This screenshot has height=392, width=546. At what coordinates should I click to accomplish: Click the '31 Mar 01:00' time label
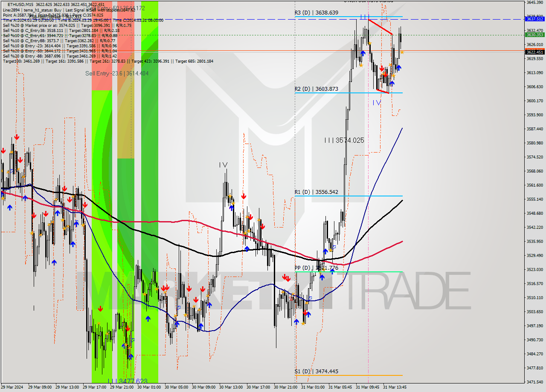tap(313, 387)
